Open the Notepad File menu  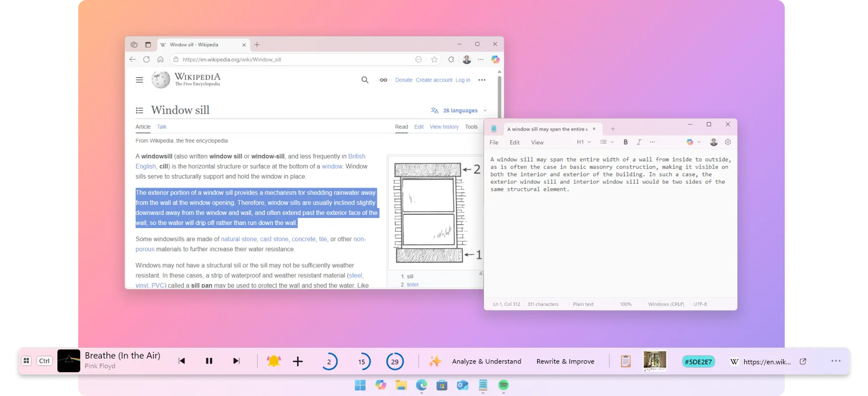point(494,143)
